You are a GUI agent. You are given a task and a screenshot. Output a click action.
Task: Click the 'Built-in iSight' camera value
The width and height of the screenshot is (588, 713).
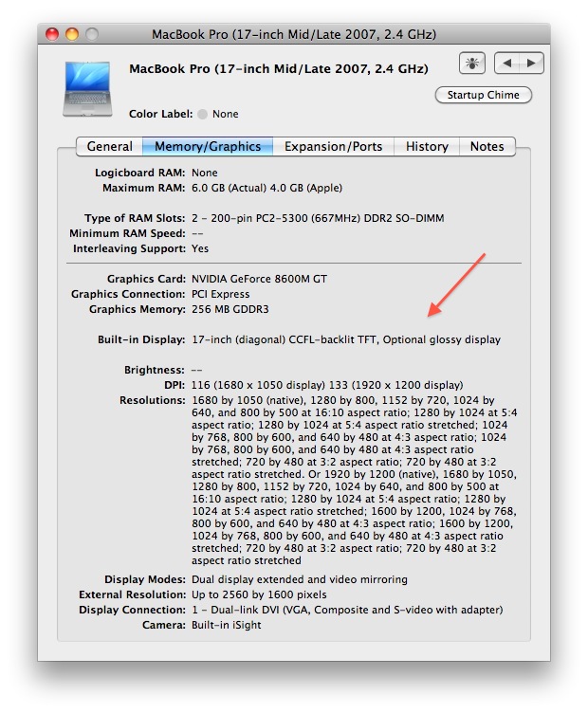(x=227, y=625)
